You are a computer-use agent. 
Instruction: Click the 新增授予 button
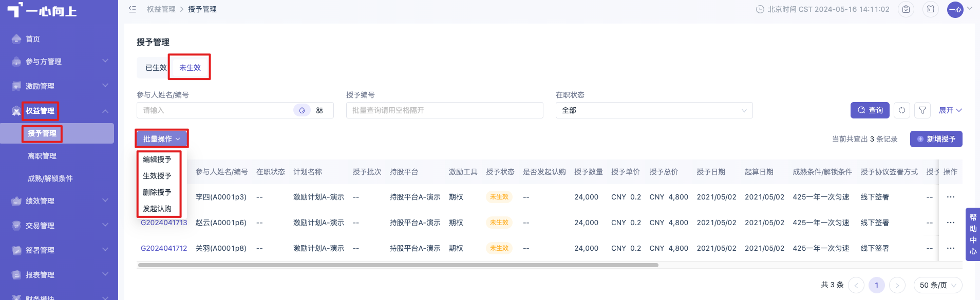(x=936, y=139)
